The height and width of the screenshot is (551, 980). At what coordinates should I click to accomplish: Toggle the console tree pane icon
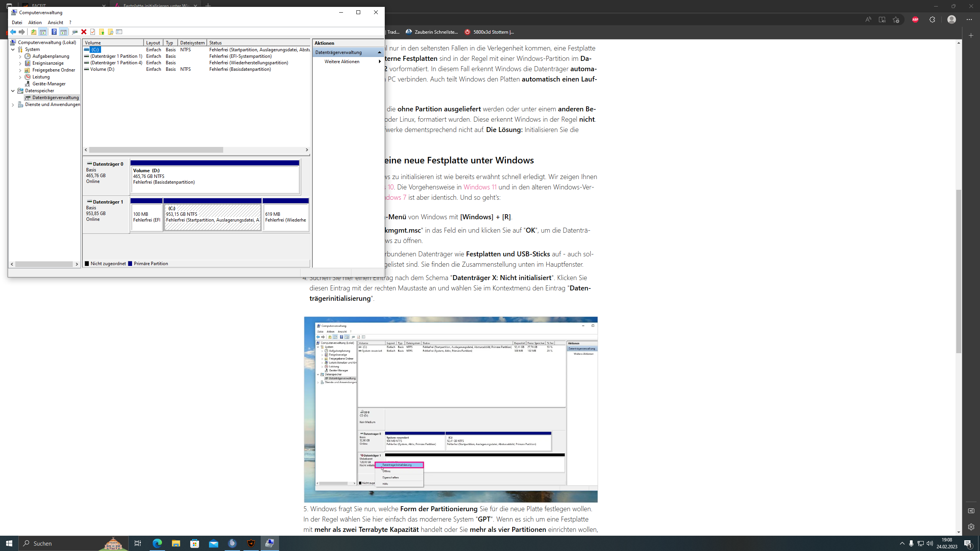click(43, 32)
